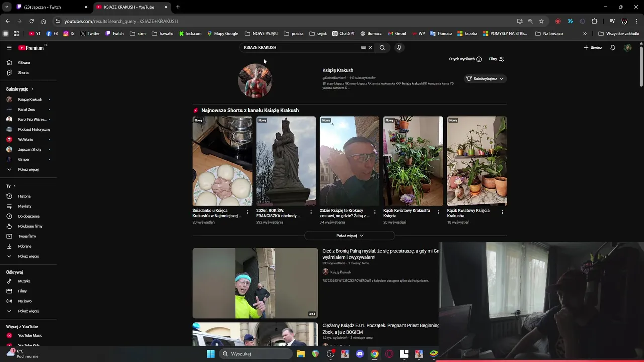Open the Filtry search filters
644x362 pixels.
496,59
